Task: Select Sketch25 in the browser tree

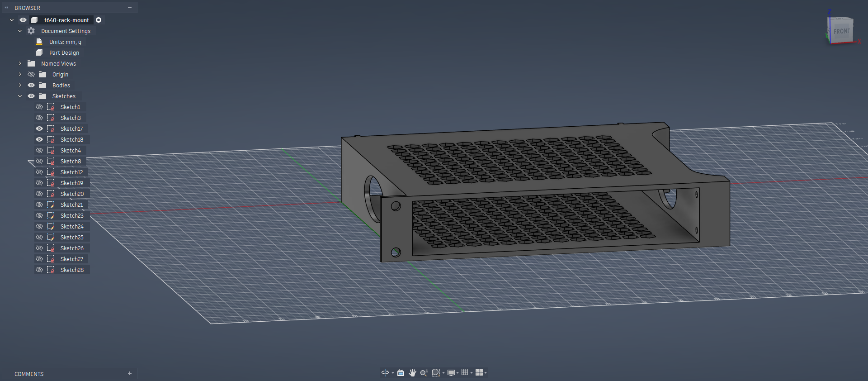Action: point(72,237)
